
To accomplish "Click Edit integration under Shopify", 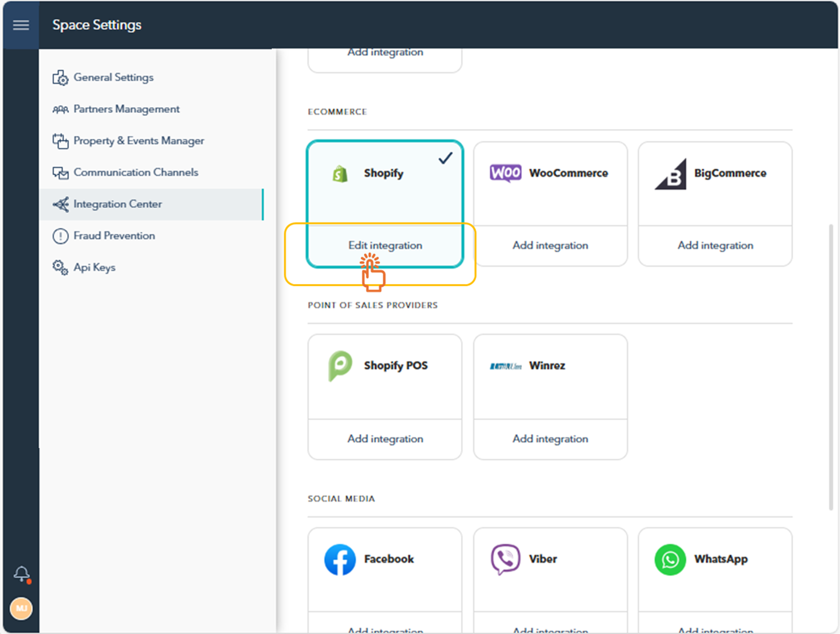I will pyautogui.click(x=385, y=246).
